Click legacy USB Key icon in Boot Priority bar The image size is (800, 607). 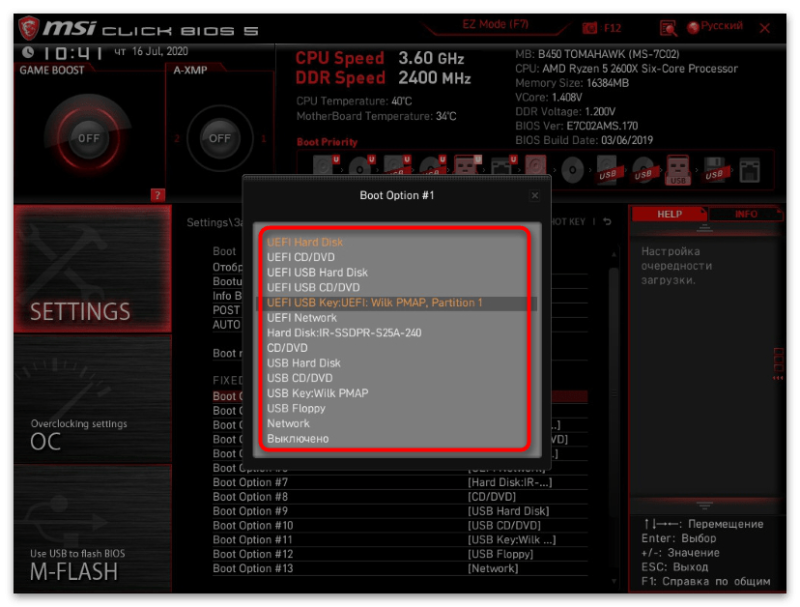point(678,170)
